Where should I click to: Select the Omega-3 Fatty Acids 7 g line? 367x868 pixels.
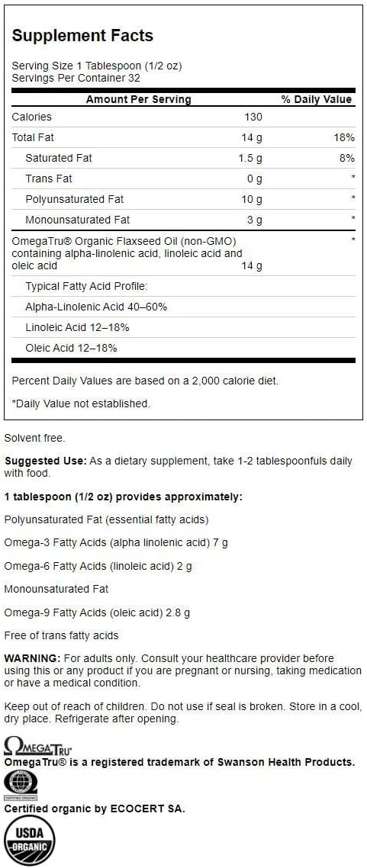(116, 543)
